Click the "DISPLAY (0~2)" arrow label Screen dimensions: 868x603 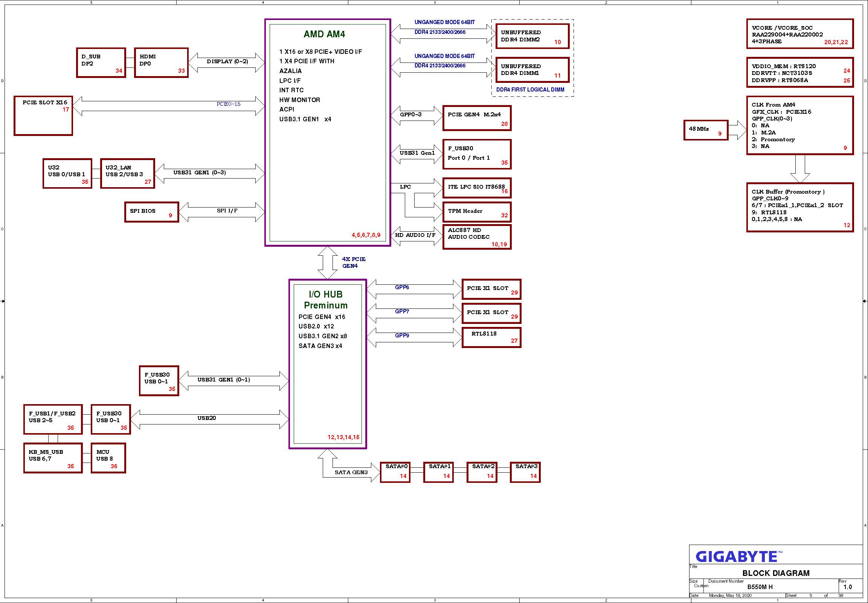(227, 62)
